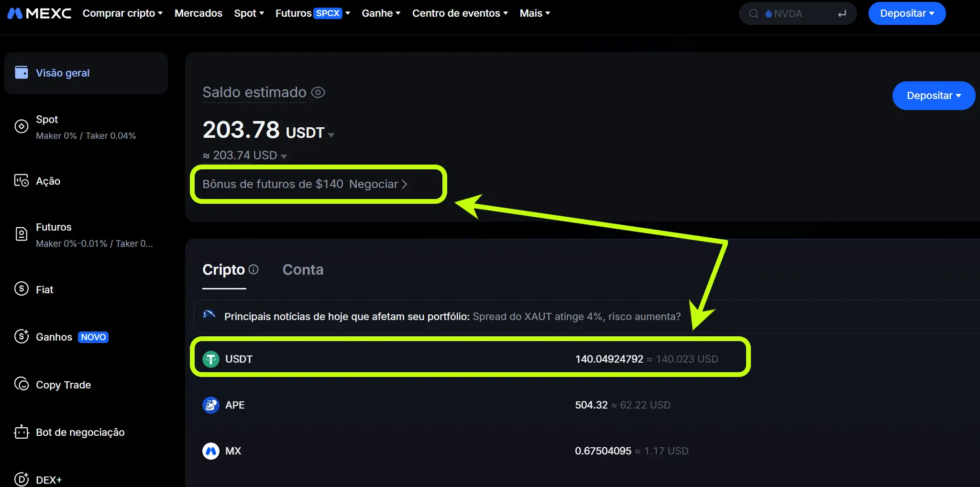This screenshot has height=487, width=980.
Task: Click the Spot sidebar icon
Action: tap(22, 126)
